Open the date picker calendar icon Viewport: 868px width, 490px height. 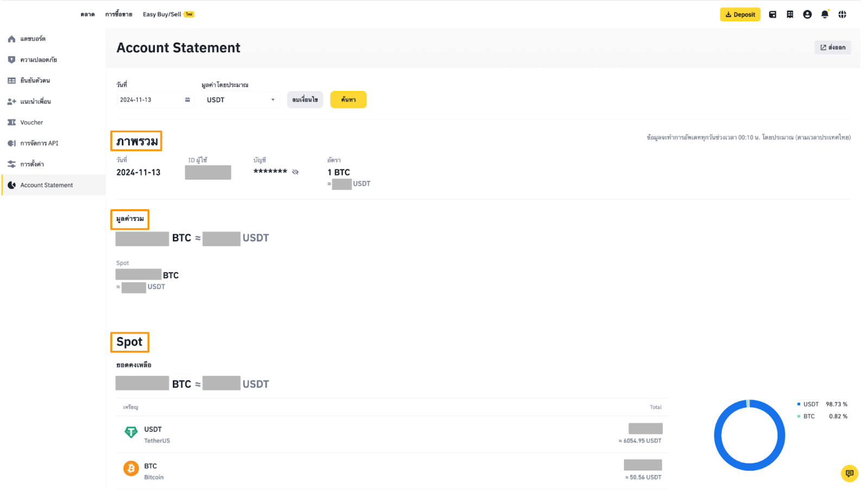coord(187,100)
